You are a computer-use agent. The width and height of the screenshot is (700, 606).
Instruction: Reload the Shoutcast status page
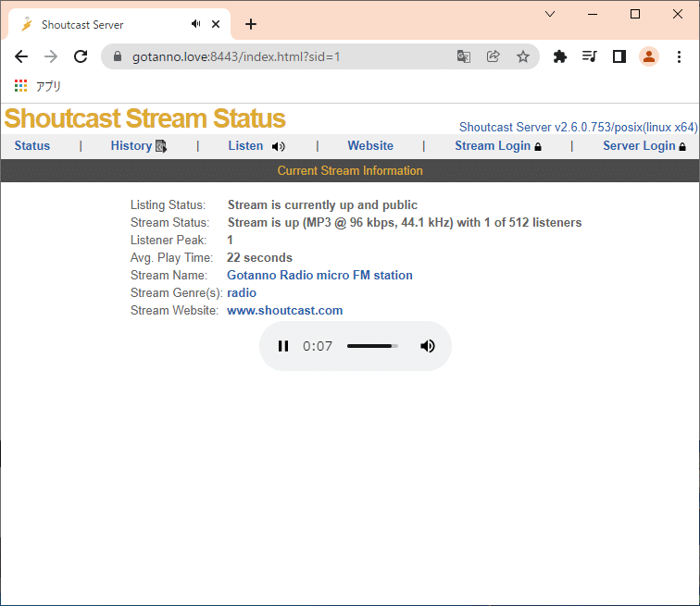tap(81, 56)
